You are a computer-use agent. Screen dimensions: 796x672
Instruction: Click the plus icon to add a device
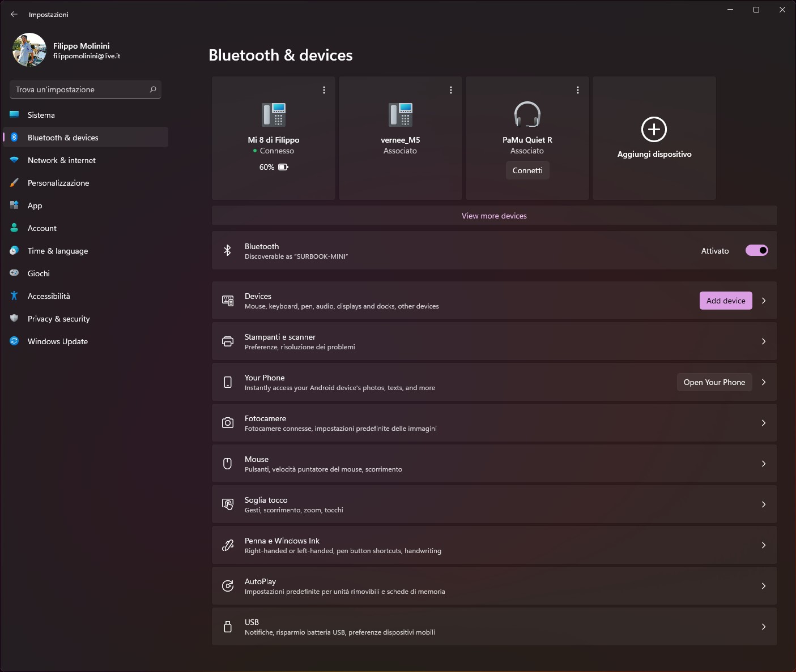(x=654, y=129)
